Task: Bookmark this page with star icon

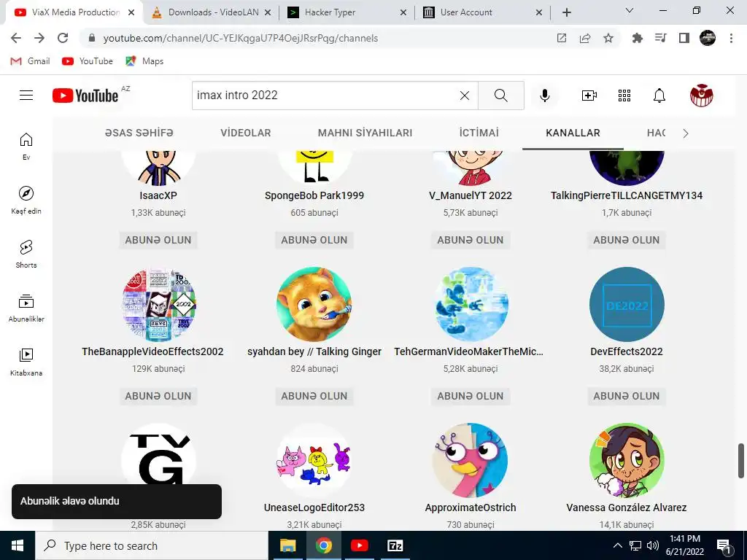Action: click(608, 38)
